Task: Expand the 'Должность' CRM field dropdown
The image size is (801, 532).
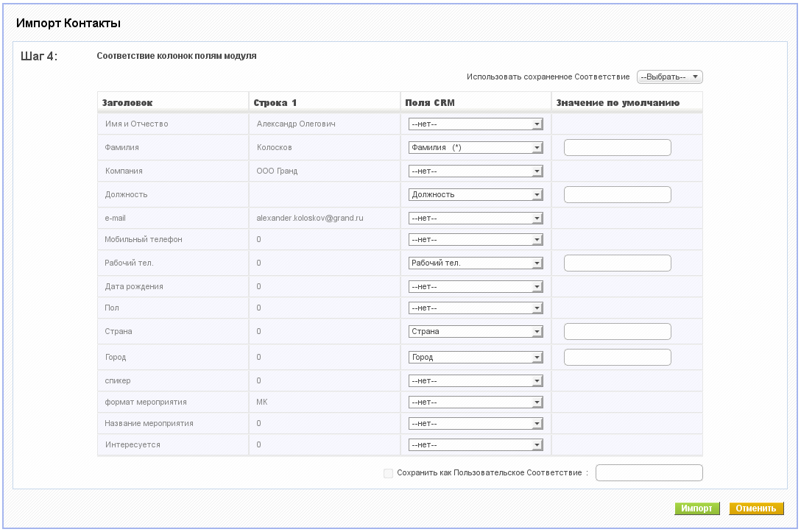Action: tap(476, 194)
